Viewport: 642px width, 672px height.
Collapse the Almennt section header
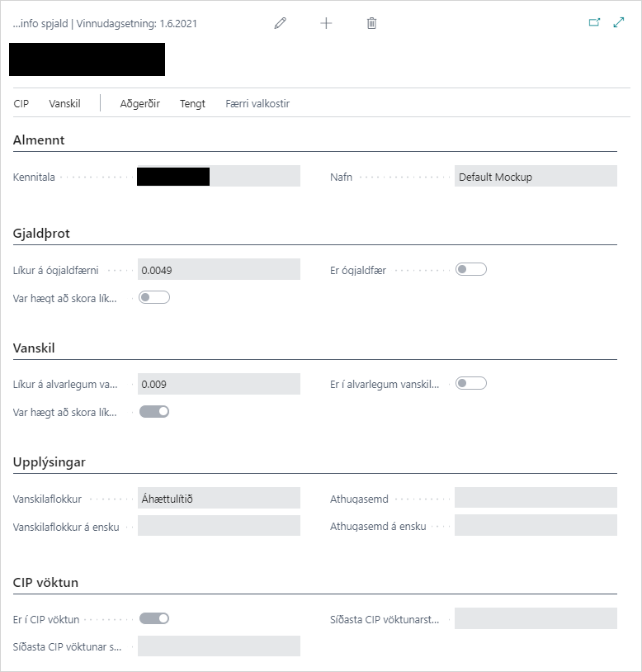coord(39,140)
